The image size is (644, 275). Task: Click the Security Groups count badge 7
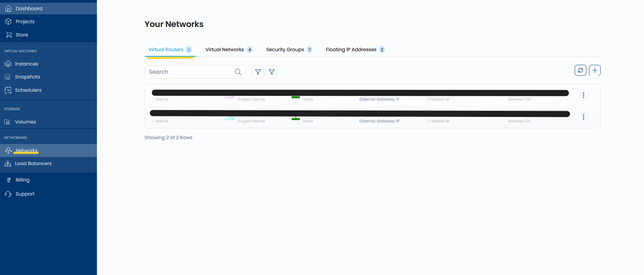310,49
